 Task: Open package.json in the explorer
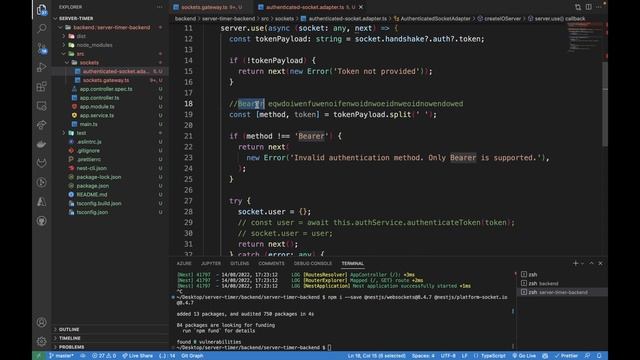point(93,186)
